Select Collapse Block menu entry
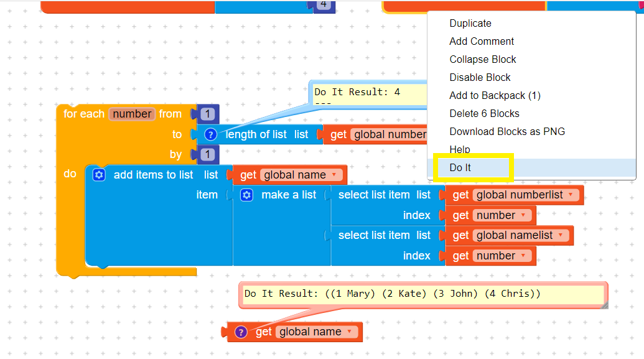This screenshot has height=359, width=644. [x=531, y=60]
